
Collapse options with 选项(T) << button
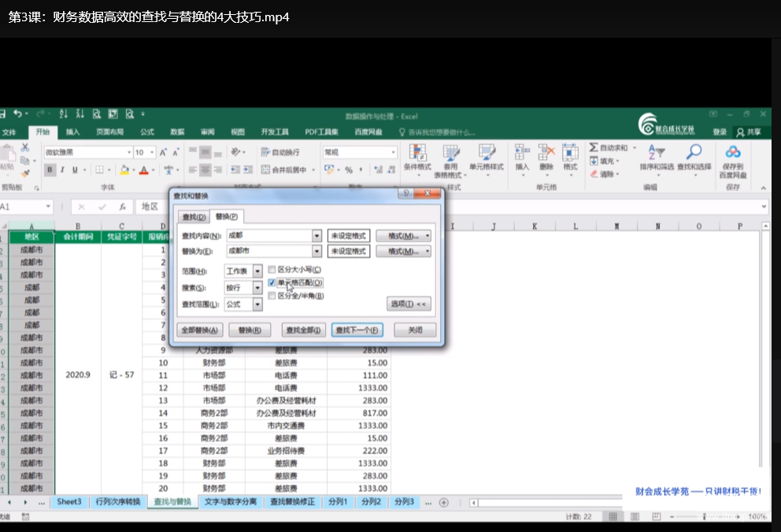tap(409, 304)
